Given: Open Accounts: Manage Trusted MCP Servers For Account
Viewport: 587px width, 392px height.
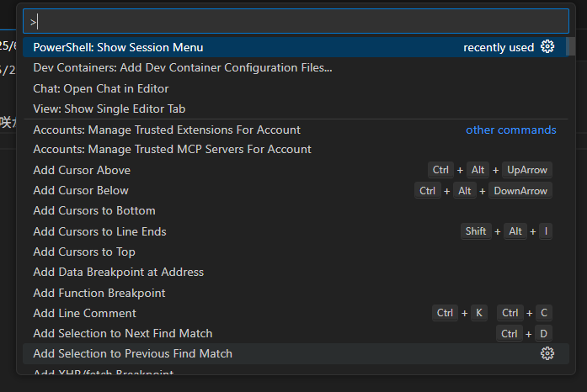Looking at the screenshot, I should [172, 150].
